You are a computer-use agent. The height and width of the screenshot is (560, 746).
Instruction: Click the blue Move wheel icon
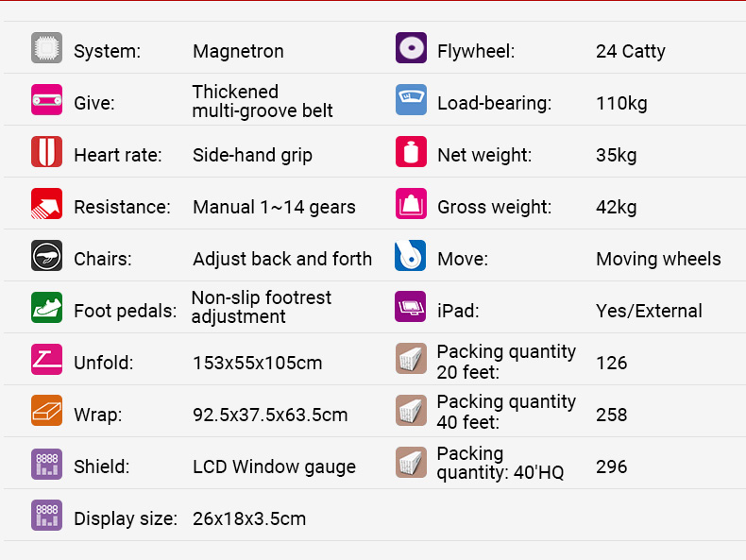(x=410, y=256)
